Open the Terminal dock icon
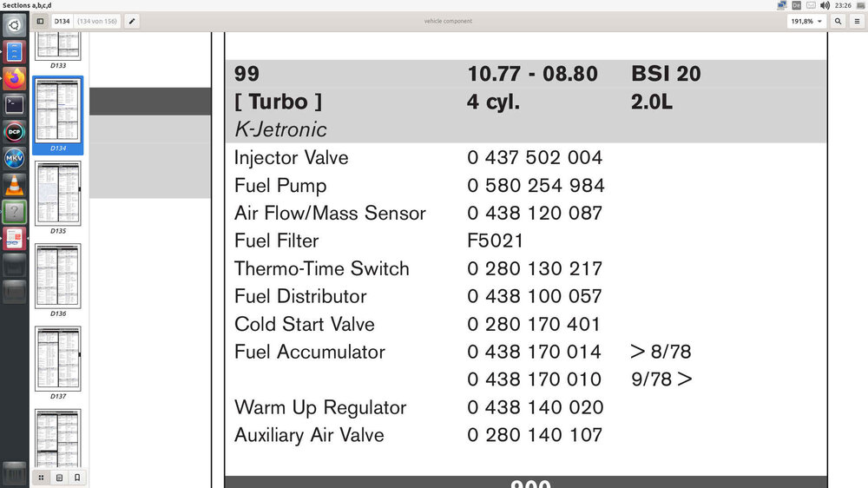Screen dimensions: 868x488 15,105
